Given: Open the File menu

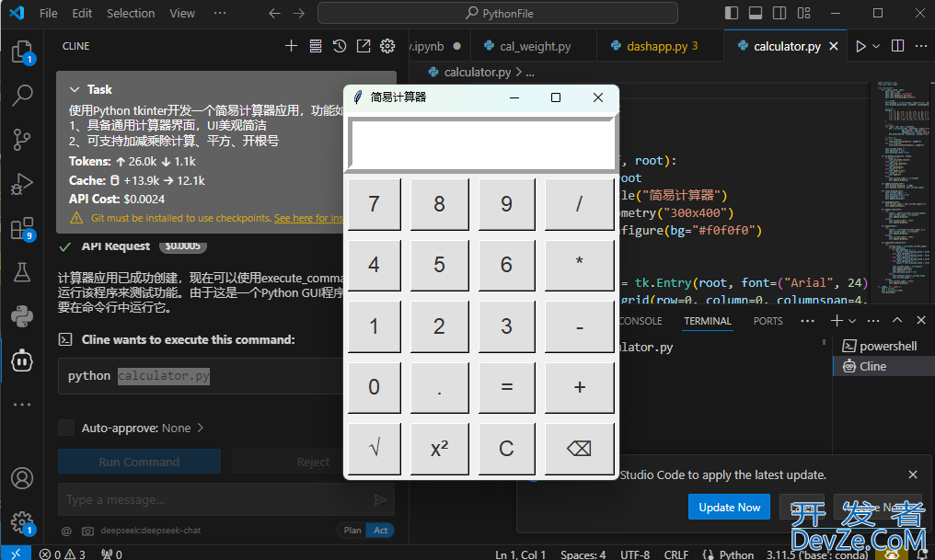Looking at the screenshot, I should pyautogui.click(x=48, y=13).
